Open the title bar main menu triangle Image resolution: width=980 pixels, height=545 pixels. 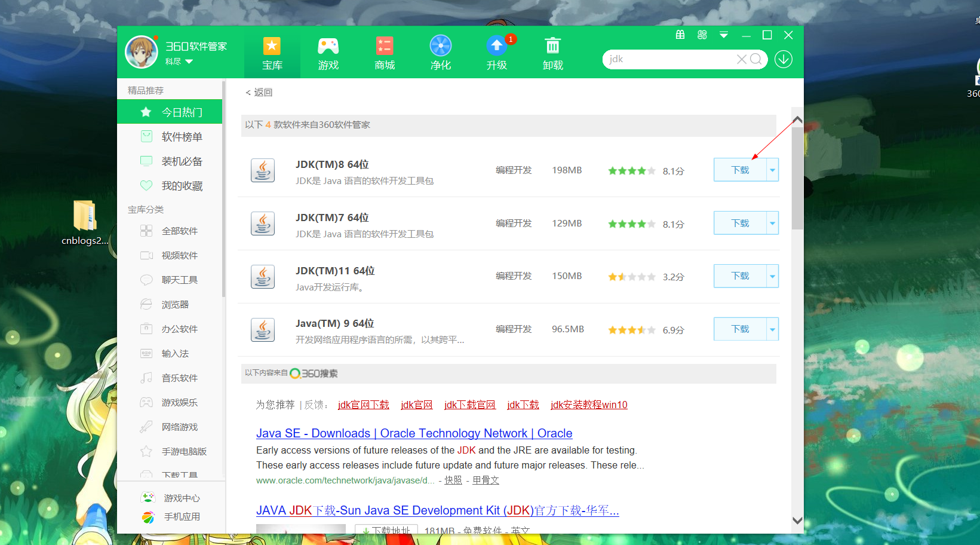pyautogui.click(x=724, y=35)
